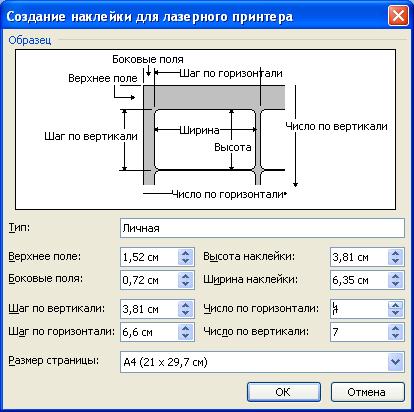This screenshot has height=412, width=414.
Task: Increase Верхнее поле with up arrow
Action: coord(186,253)
